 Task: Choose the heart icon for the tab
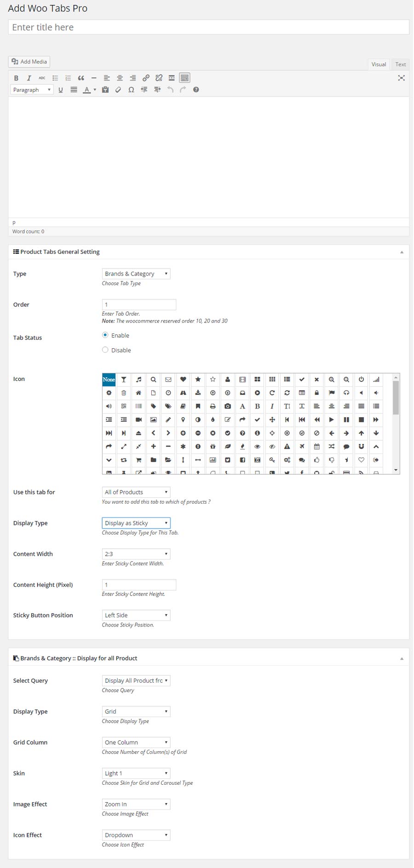(183, 379)
